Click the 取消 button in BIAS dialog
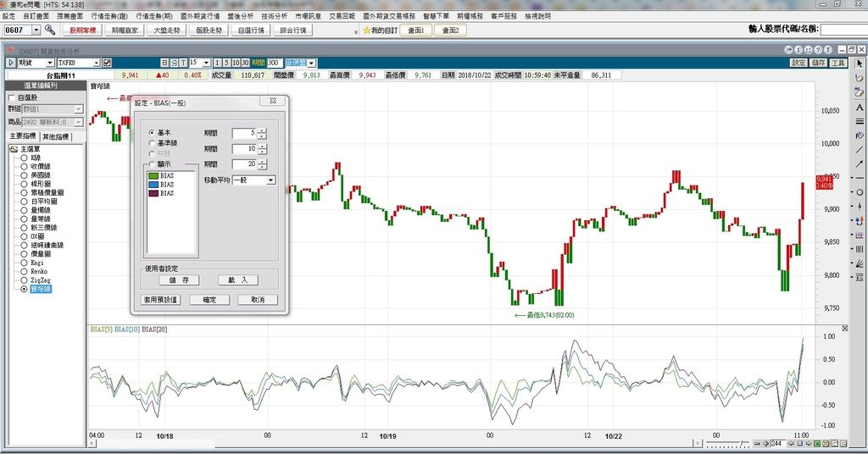Viewport: 868px width, 454px height. click(258, 300)
